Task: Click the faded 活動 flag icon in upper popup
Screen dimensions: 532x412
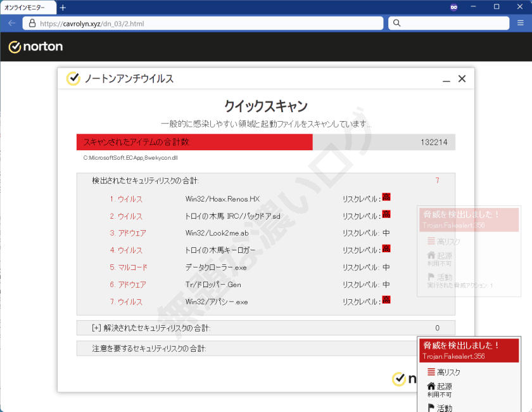Action: [x=431, y=276]
